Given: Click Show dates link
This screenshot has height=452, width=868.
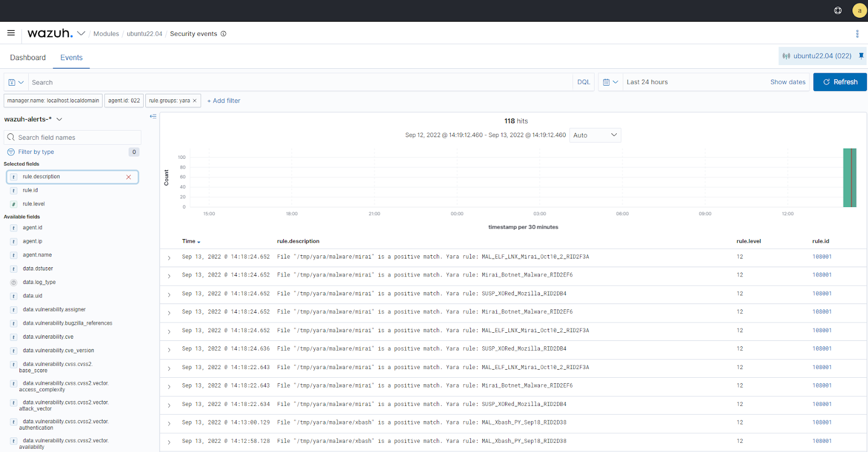Looking at the screenshot, I should coord(788,82).
